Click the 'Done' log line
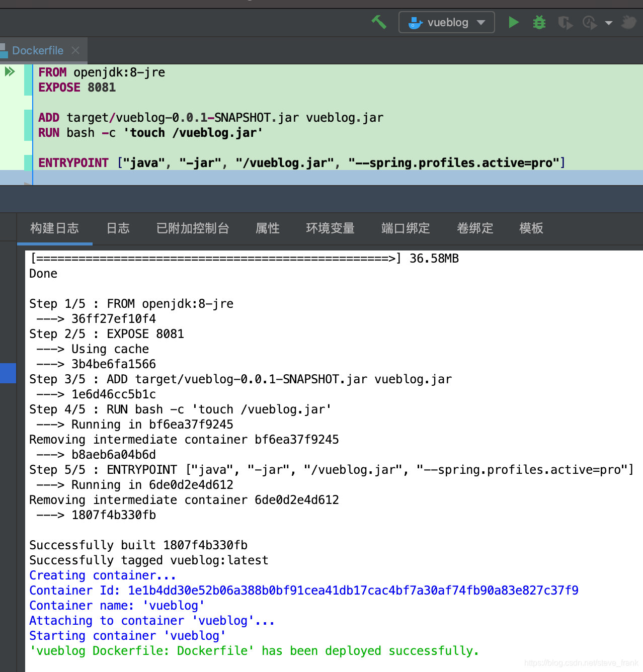Viewport: 643px width, 672px height. (x=43, y=273)
